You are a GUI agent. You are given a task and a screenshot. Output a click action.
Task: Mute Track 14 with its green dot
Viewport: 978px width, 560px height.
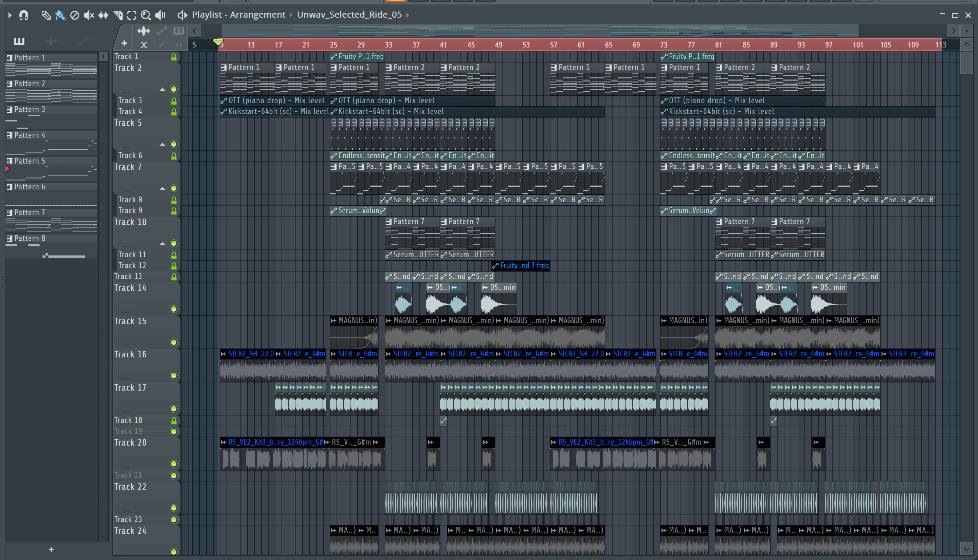(x=174, y=309)
